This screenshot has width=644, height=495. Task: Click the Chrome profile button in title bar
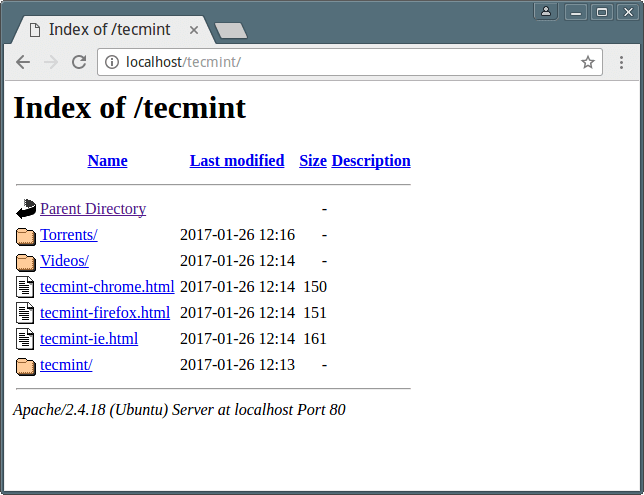point(546,12)
